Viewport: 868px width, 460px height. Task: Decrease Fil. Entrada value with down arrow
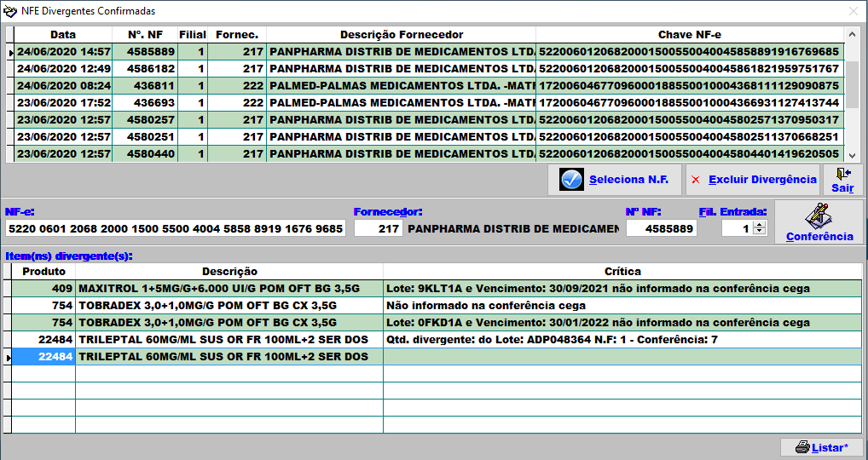760,232
